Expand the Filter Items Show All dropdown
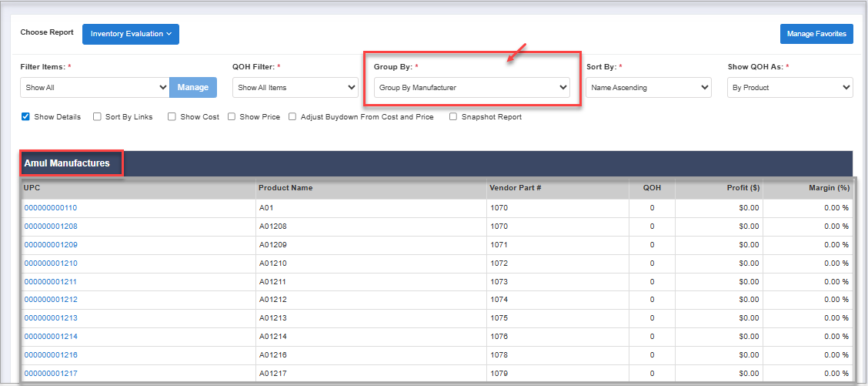 click(95, 88)
